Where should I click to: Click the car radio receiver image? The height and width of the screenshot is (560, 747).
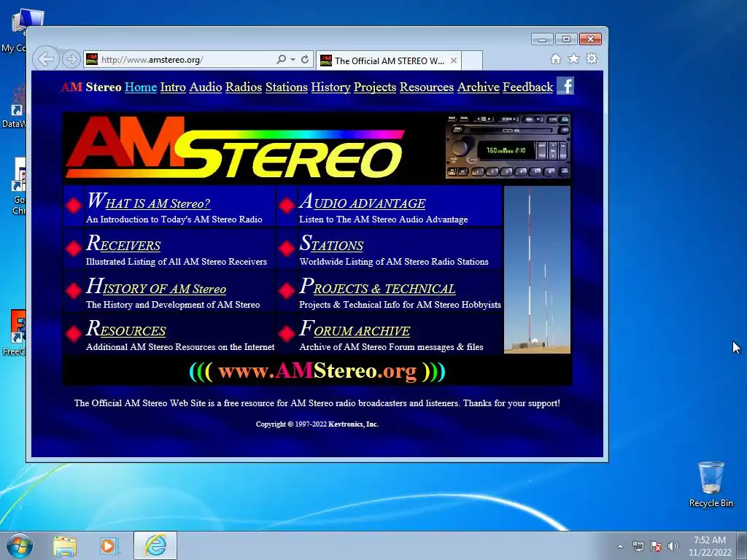click(508, 147)
